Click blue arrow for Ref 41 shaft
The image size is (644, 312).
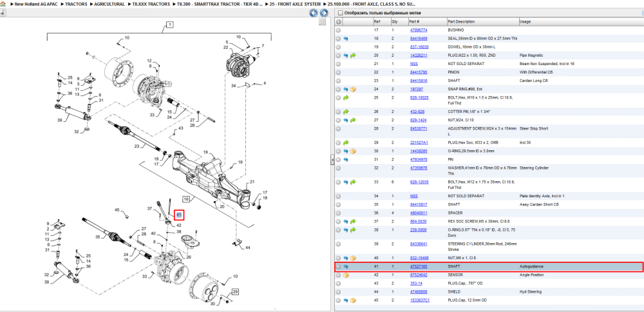(x=345, y=267)
